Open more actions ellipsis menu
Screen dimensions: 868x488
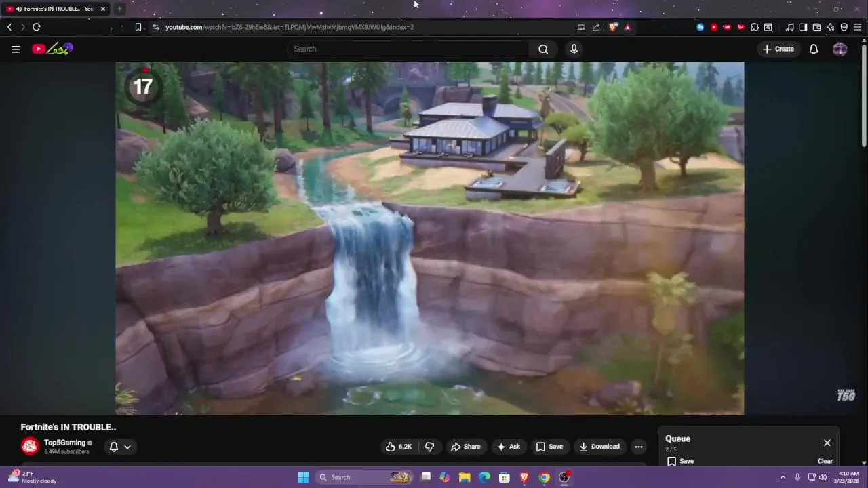pos(638,447)
